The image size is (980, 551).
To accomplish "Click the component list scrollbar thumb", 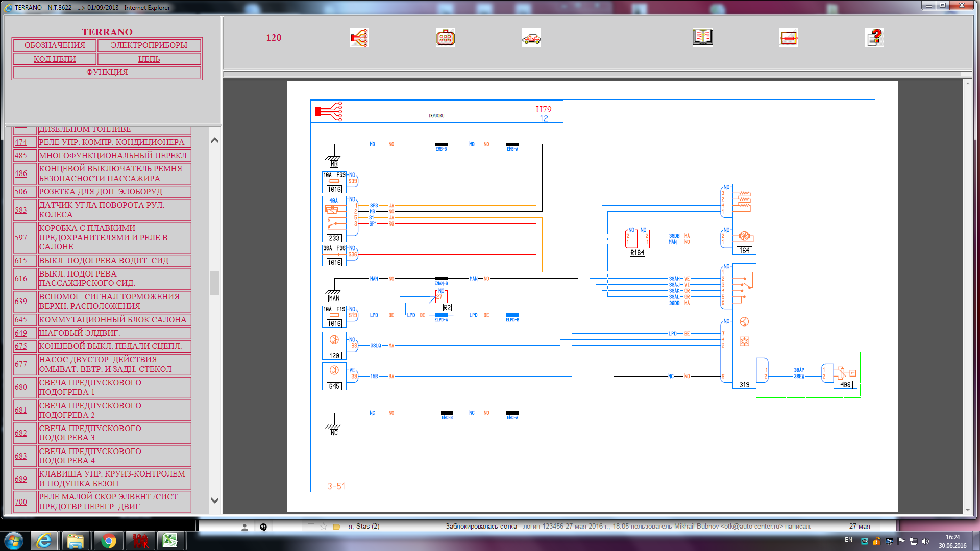I will [x=215, y=283].
